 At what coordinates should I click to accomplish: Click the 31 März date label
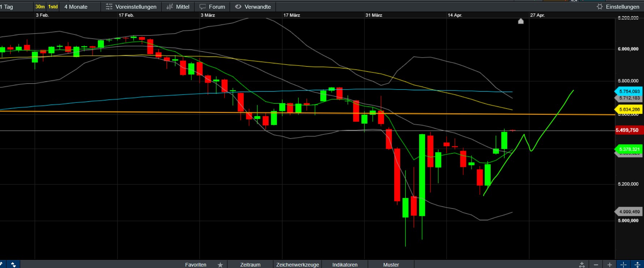point(374,15)
